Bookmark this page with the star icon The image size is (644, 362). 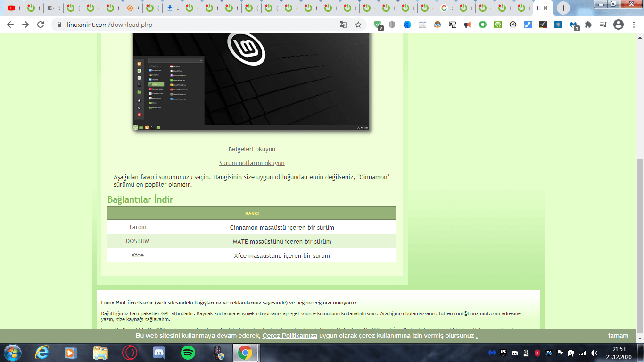pyautogui.click(x=358, y=25)
